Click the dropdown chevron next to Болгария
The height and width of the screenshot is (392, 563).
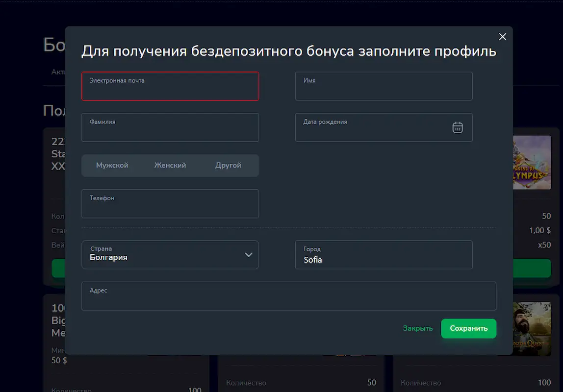point(249,255)
